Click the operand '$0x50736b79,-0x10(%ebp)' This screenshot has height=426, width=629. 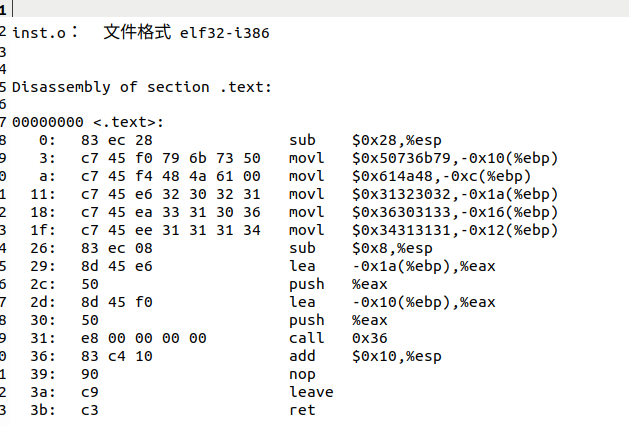pos(455,158)
